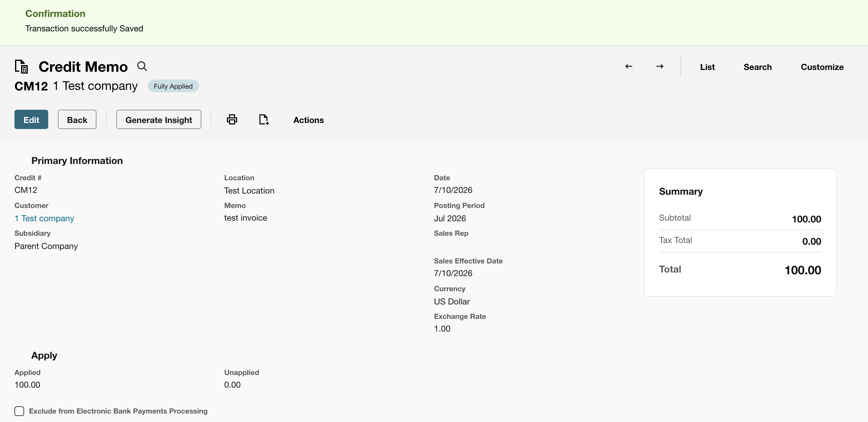Click the Sales Effective Date value

[x=453, y=273]
